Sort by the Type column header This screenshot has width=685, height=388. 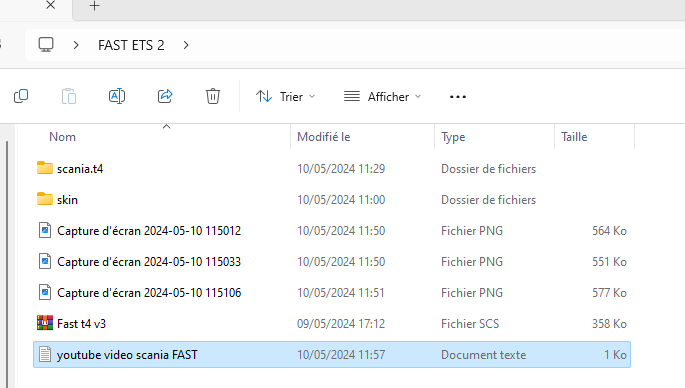click(x=453, y=137)
